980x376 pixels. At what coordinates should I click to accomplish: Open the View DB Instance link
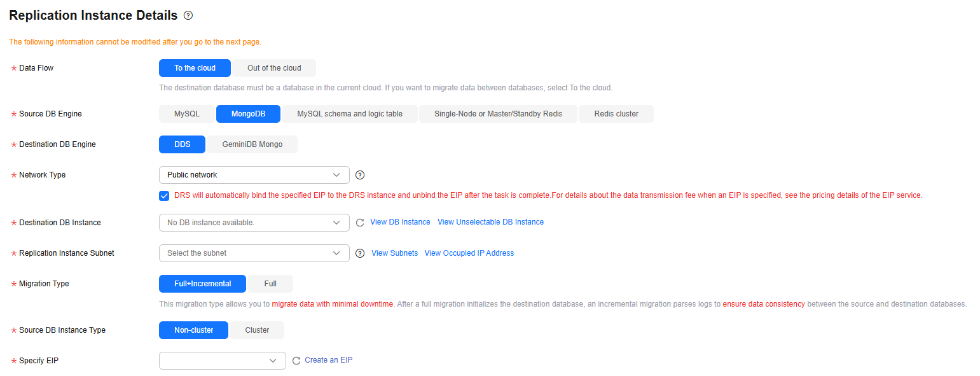[x=400, y=222]
